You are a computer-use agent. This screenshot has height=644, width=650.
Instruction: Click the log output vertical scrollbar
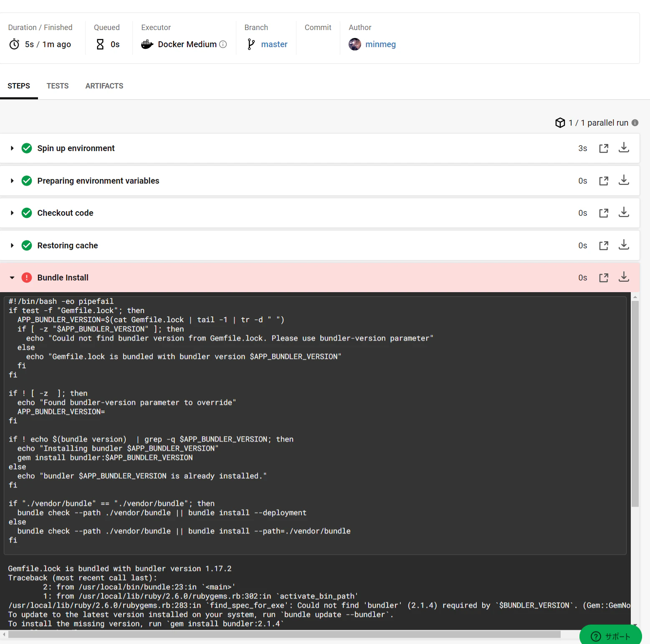tap(635, 404)
